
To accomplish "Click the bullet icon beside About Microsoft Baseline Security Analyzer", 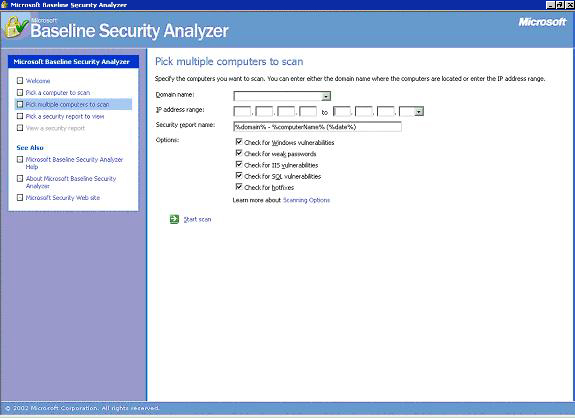I will point(20,179).
